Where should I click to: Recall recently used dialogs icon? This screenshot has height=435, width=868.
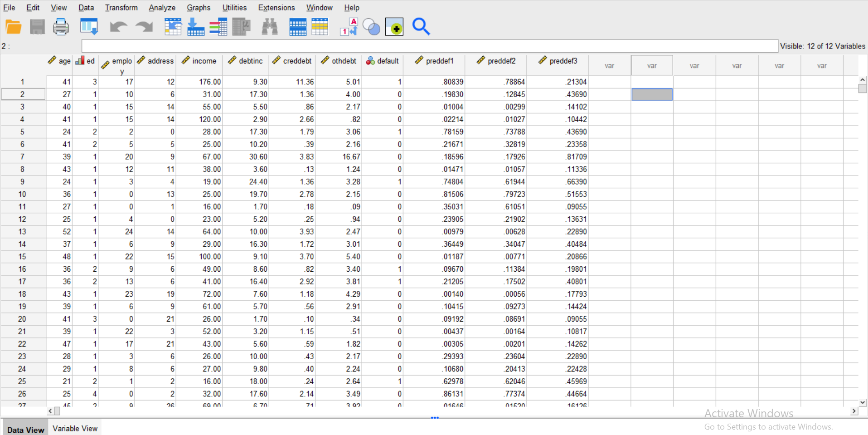[x=89, y=27]
